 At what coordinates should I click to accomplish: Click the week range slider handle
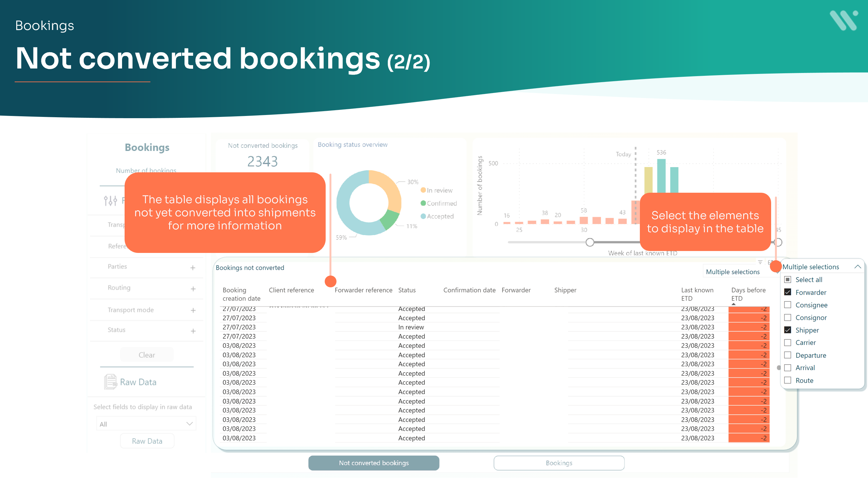[x=590, y=242]
